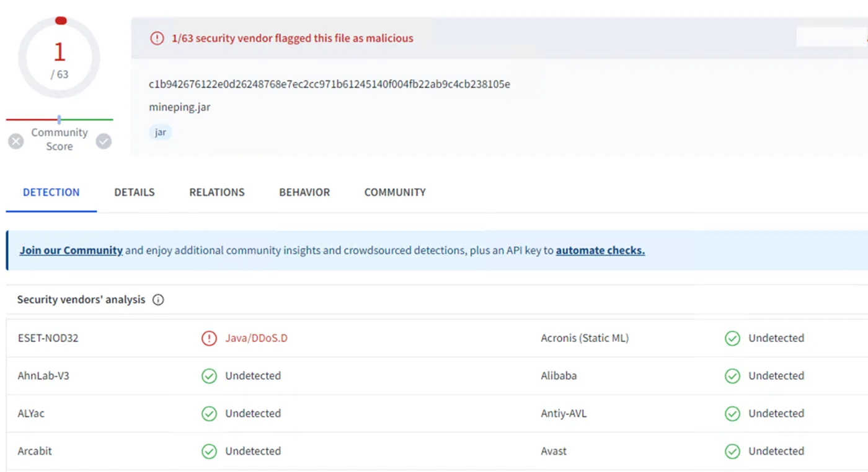The width and height of the screenshot is (868, 472).
Task: Open the COMMUNITY tab
Action: (x=395, y=193)
